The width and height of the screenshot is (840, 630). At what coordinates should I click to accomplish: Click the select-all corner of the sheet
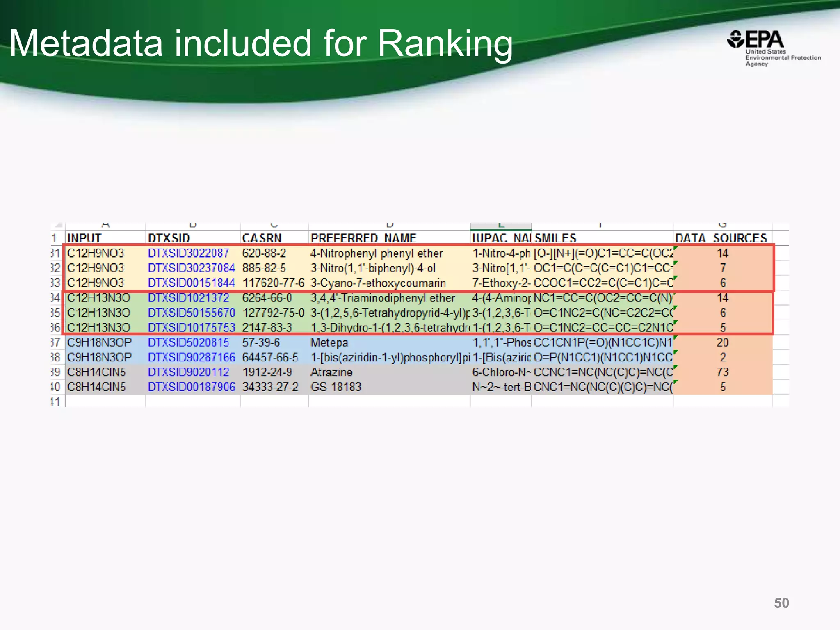pos(58,226)
